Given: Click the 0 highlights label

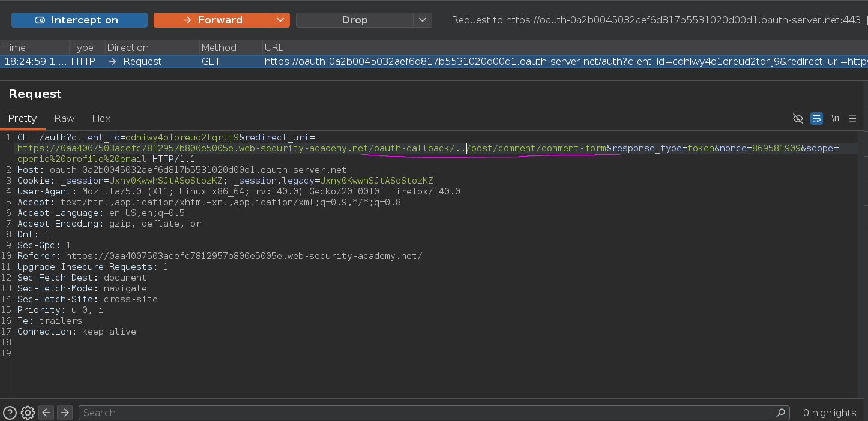Looking at the screenshot, I should tap(829, 413).
